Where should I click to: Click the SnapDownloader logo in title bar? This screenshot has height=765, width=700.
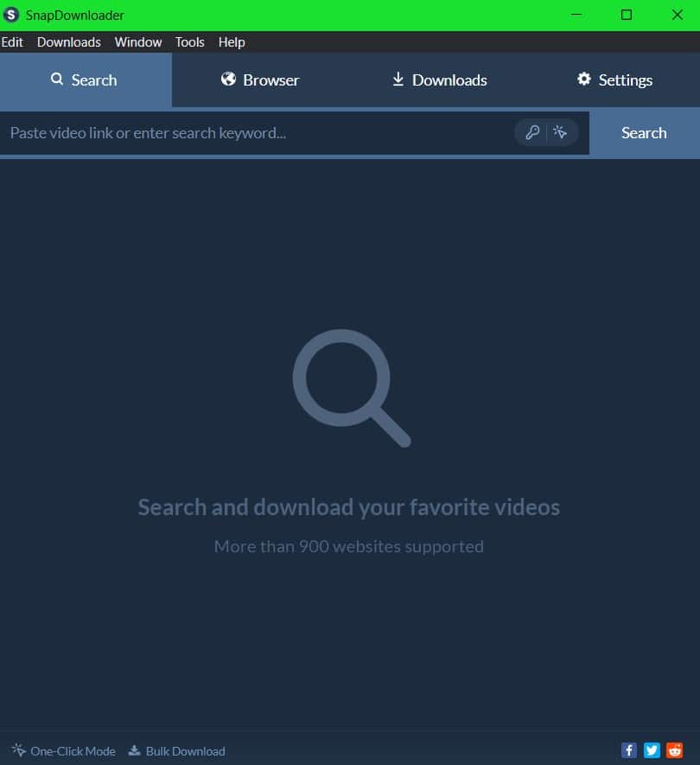[10, 15]
